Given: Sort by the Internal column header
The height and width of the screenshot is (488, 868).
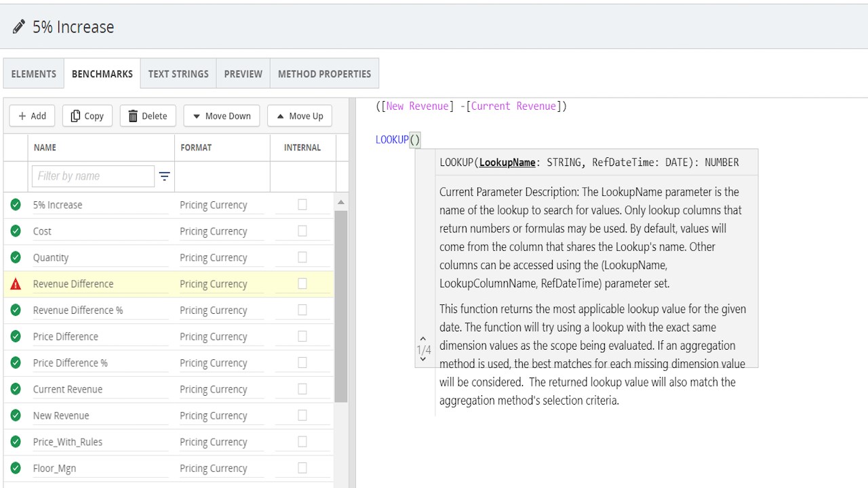Looking at the screenshot, I should [x=302, y=147].
